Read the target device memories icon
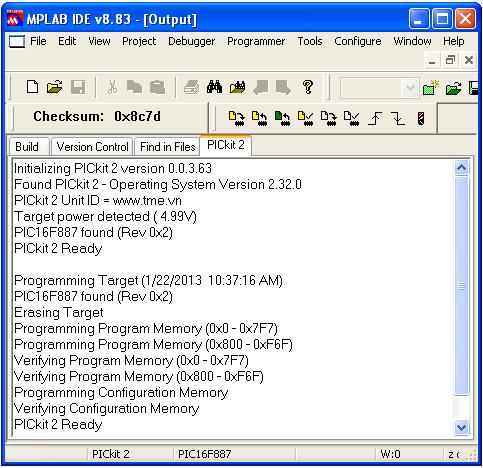 pyautogui.click(x=259, y=118)
